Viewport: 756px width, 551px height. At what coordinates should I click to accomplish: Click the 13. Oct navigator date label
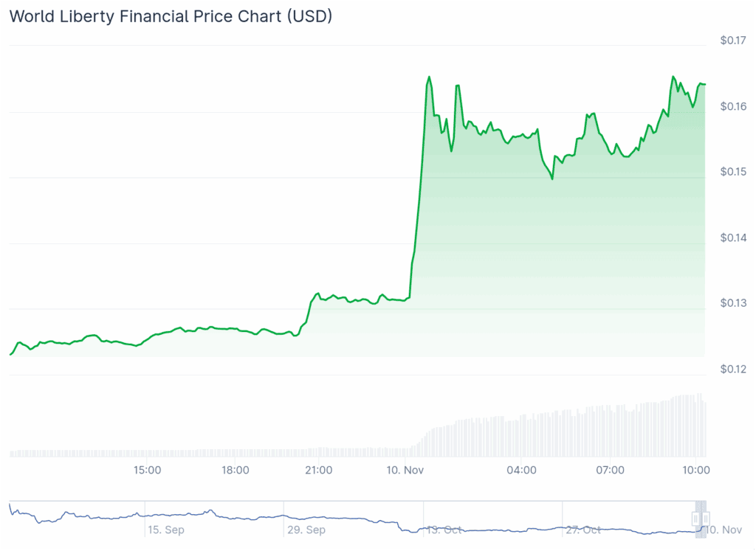[445, 530]
